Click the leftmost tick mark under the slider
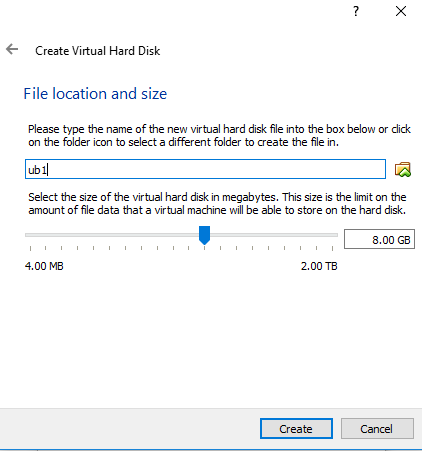Viewport: 422px width, 451px height. (30, 248)
